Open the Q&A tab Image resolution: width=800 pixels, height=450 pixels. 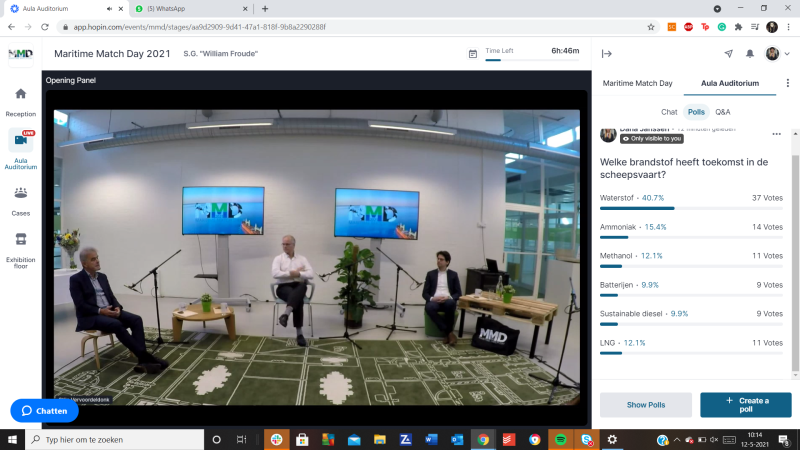tap(722, 112)
